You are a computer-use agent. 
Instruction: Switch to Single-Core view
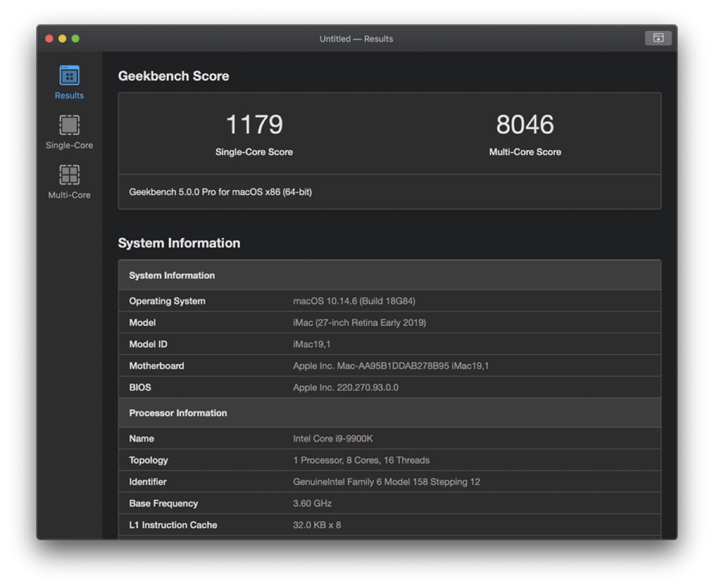click(x=69, y=133)
